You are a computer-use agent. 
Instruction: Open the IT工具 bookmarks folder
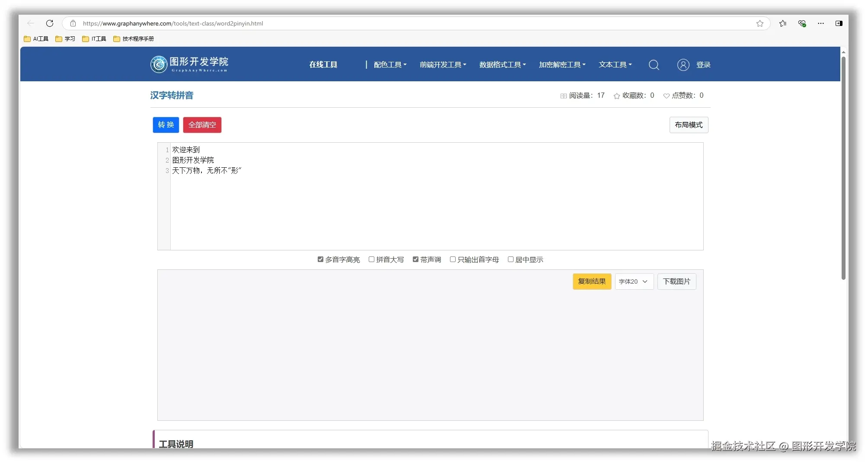pyautogui.click(x=94, y=38)
